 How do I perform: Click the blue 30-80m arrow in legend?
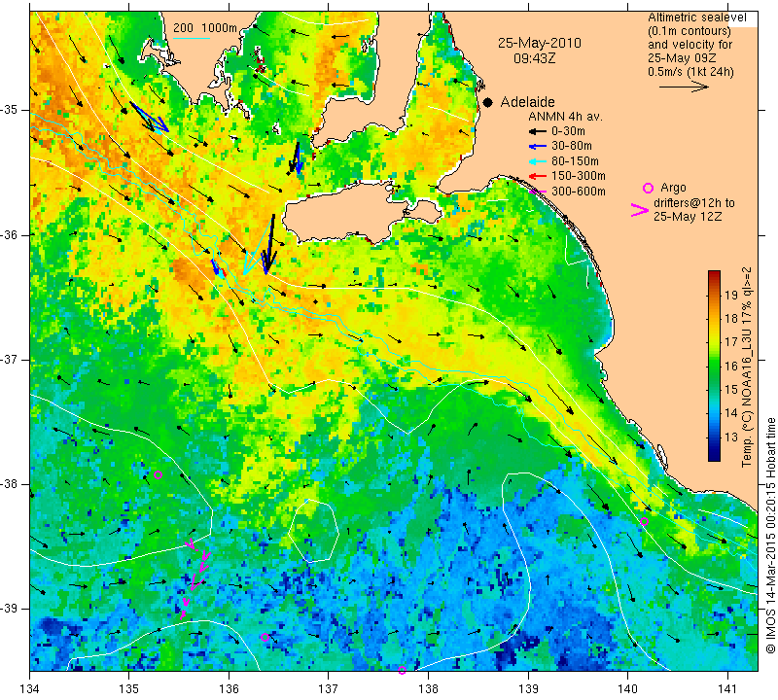(x=537, y=147)
